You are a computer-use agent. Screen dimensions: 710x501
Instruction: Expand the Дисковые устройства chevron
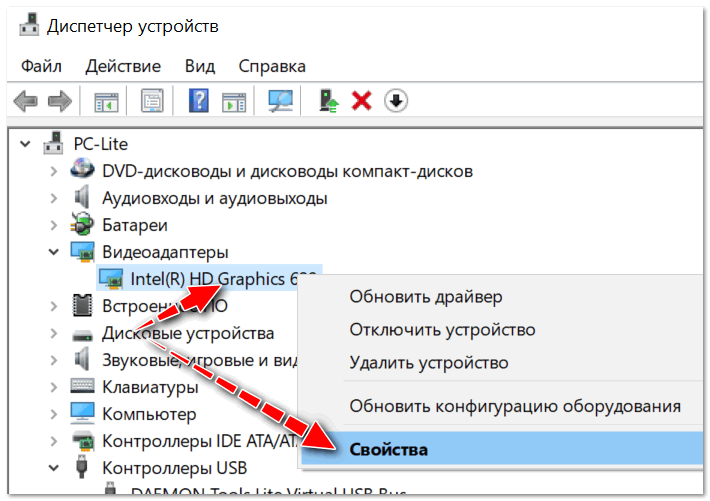pos(53,333)
